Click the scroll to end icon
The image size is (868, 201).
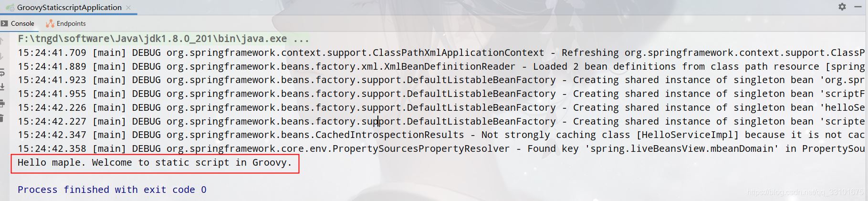[2, 87]
